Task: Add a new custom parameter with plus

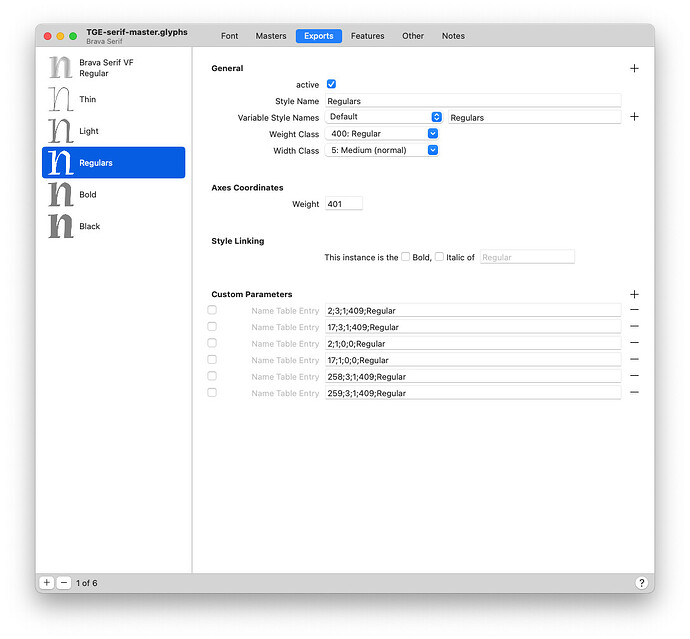Action: point(634,294)
